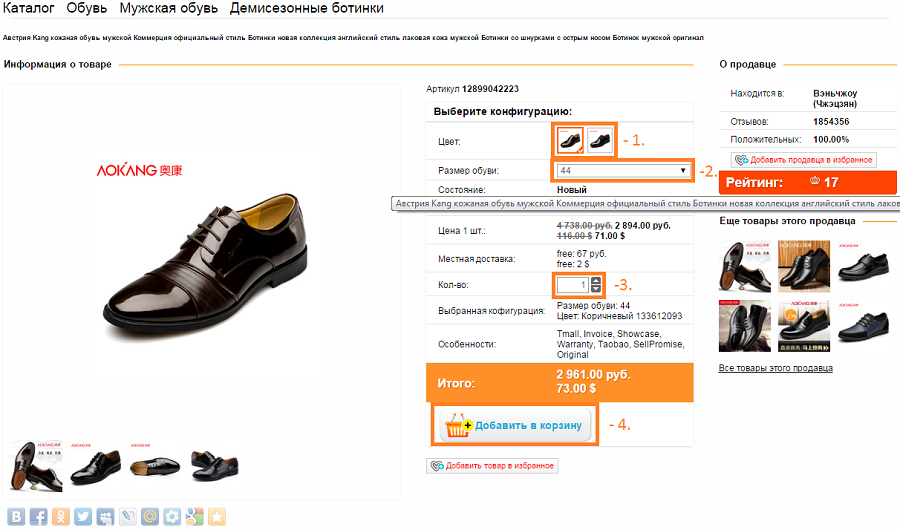Click the quantity input field
This screenshot has width=900, height=530.
[573, 286]
